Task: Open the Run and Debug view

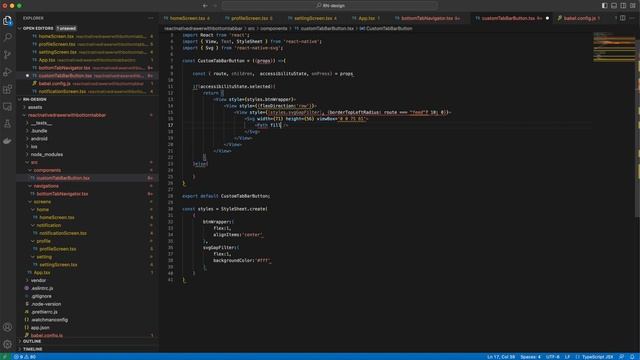Action: (7, 72)
